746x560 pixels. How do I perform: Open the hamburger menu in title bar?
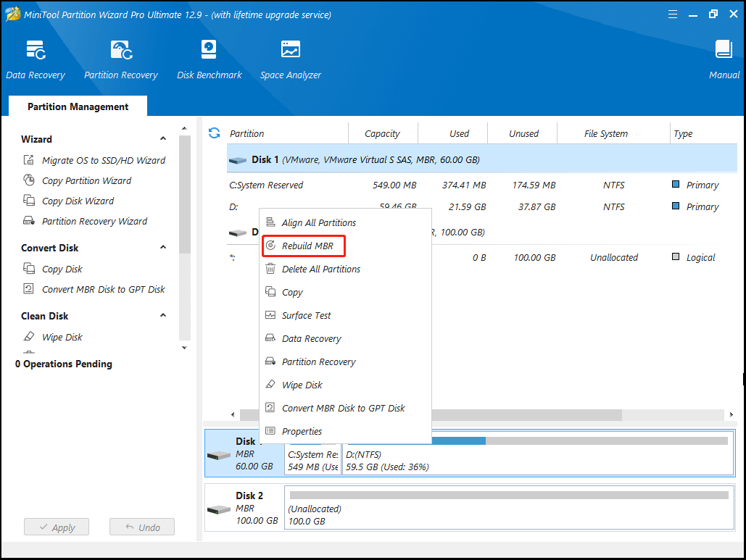pyautogui.click(x=672, y=14)
